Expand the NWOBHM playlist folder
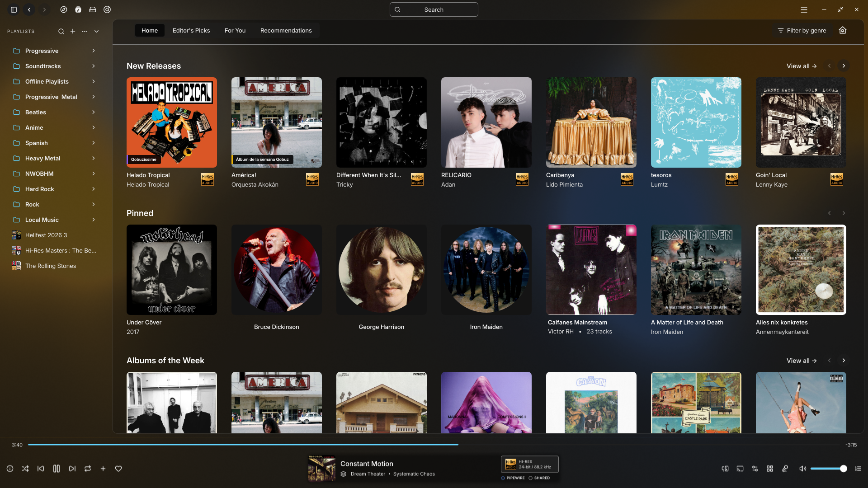The height and width of the screenshot is (488, 868). click(x=94, y=174)
